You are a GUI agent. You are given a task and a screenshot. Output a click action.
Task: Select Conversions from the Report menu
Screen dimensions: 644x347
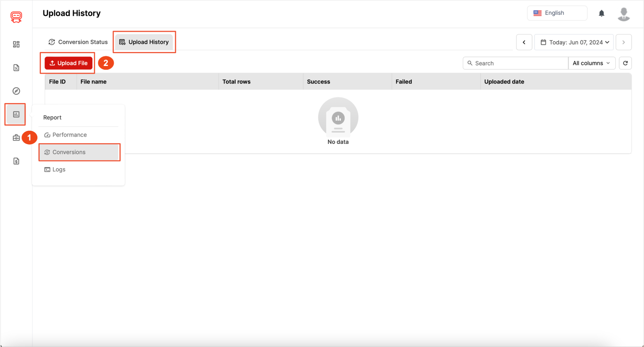(69, 152)
